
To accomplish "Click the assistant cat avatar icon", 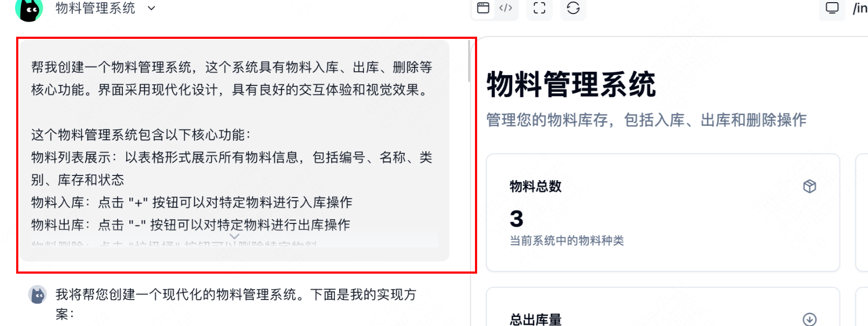I will coord(38,295).
